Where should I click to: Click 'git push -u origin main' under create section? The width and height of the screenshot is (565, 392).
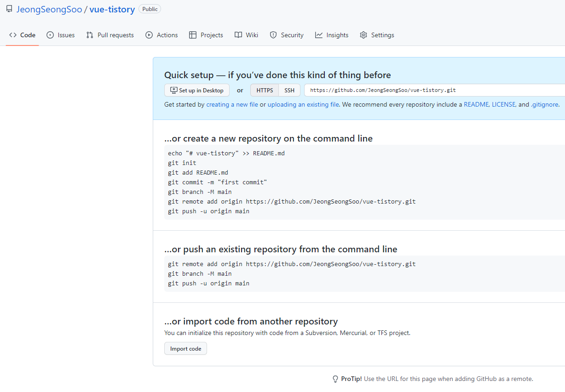click(x=208, y=211)
